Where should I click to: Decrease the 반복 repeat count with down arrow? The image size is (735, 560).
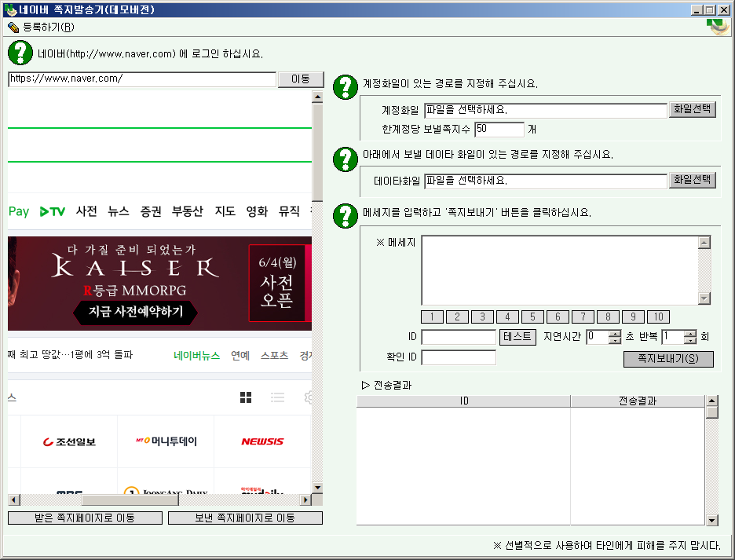(690, 341)
